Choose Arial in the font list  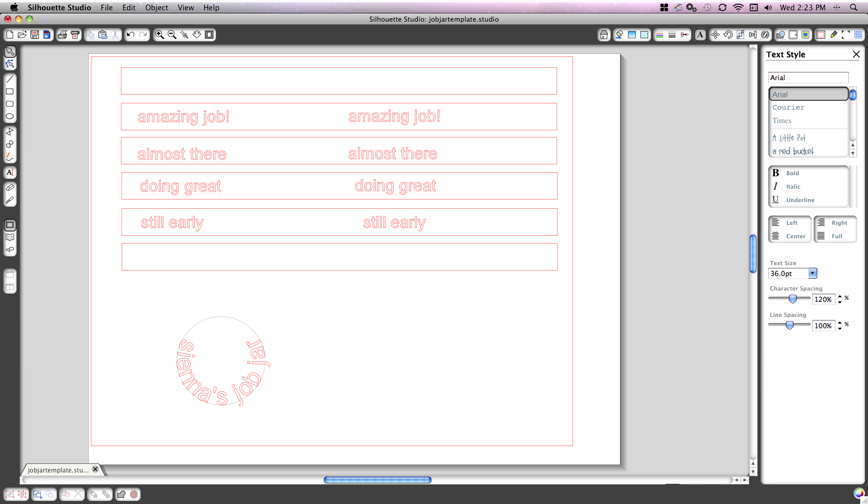[809, 94]
